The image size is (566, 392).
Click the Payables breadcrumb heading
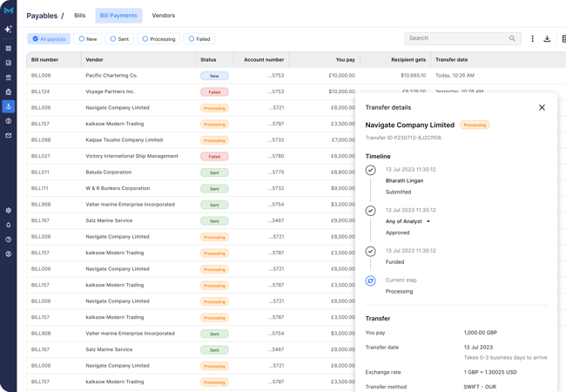click(42, 16)
